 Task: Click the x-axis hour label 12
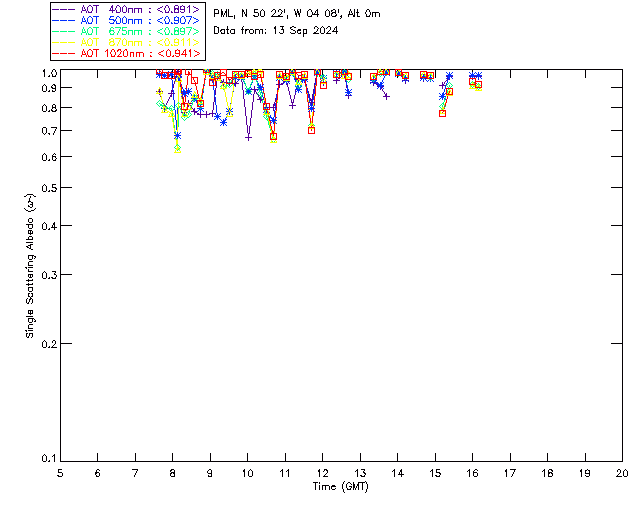pyautogui.click(x=322, y=473)
